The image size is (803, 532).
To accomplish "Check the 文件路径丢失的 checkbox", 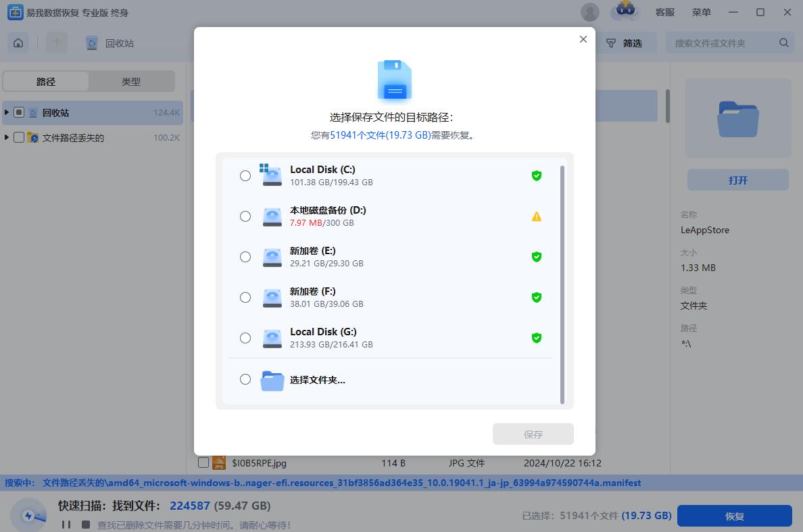I will pyautogui.click(x=19, y=137).
